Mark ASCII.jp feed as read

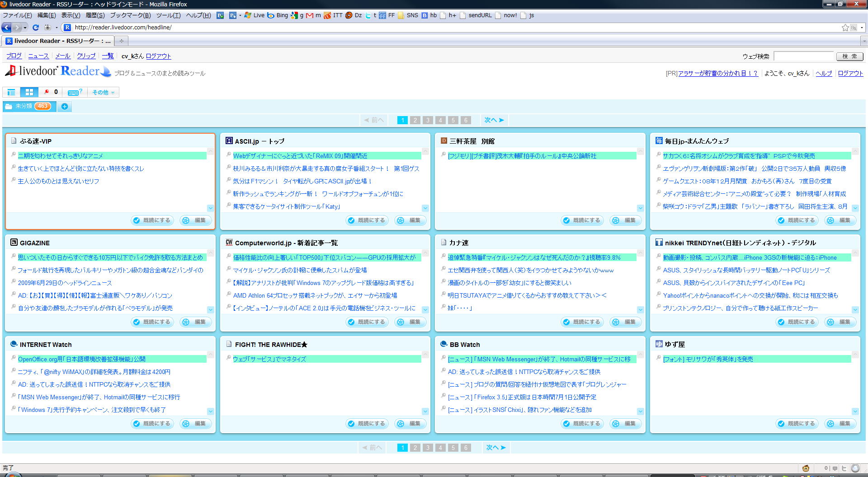point(367,220)
